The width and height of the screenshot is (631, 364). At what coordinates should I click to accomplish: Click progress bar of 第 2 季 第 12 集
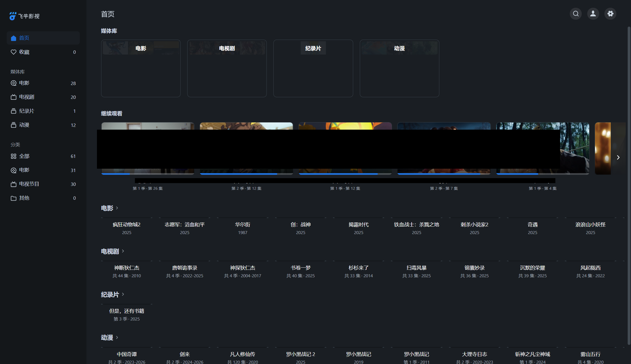click(x=246, y=174)
